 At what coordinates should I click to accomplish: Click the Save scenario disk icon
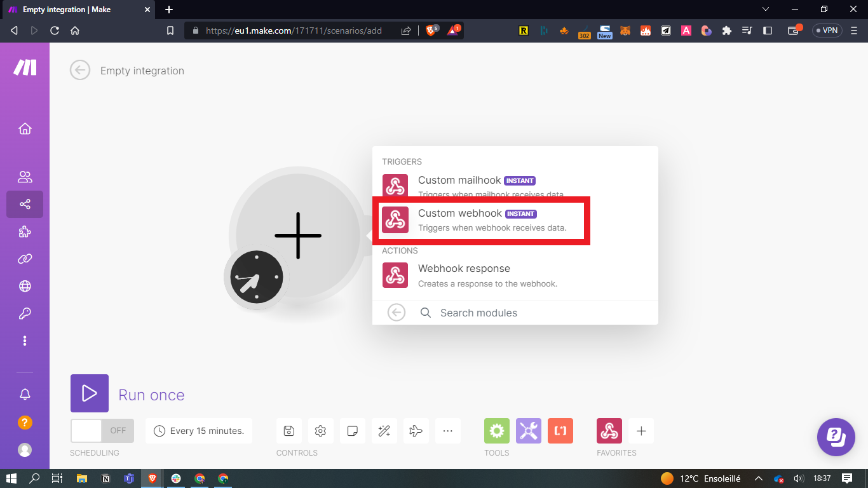point(288,431)
